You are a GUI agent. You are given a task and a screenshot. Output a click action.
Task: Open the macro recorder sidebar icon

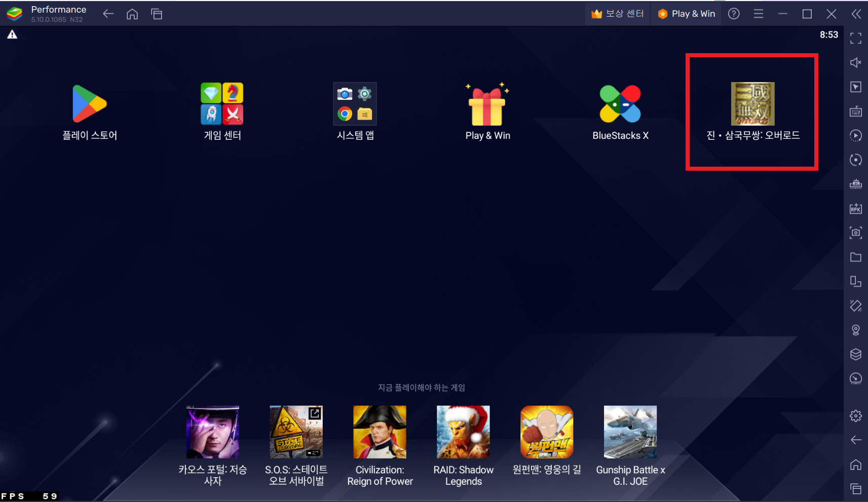856,135
